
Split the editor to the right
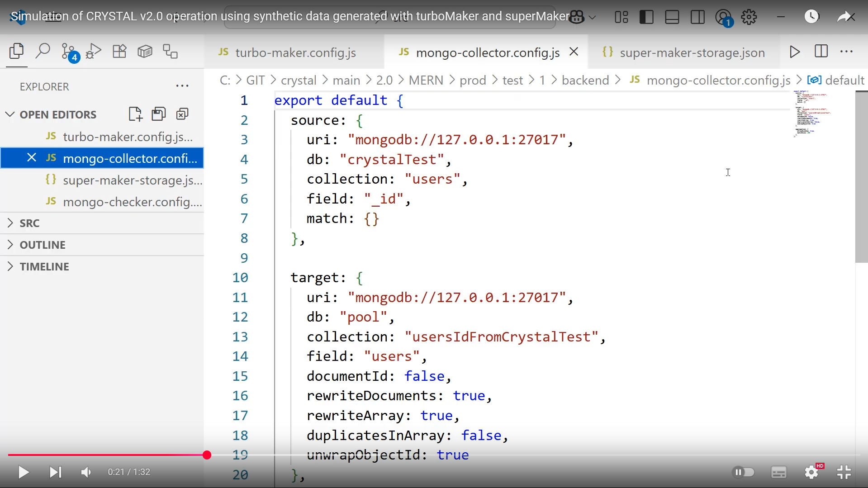821,51
